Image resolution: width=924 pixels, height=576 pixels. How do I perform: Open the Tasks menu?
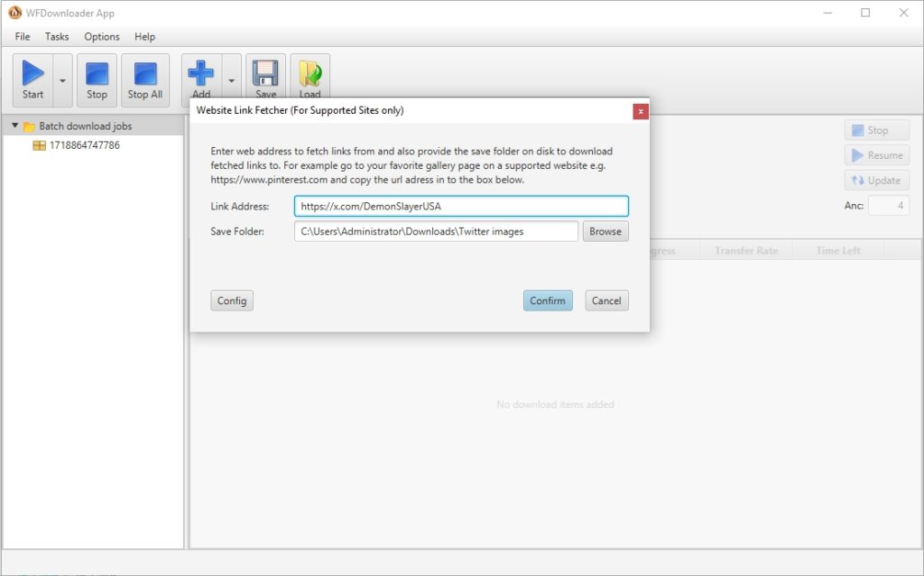point(57,36)
